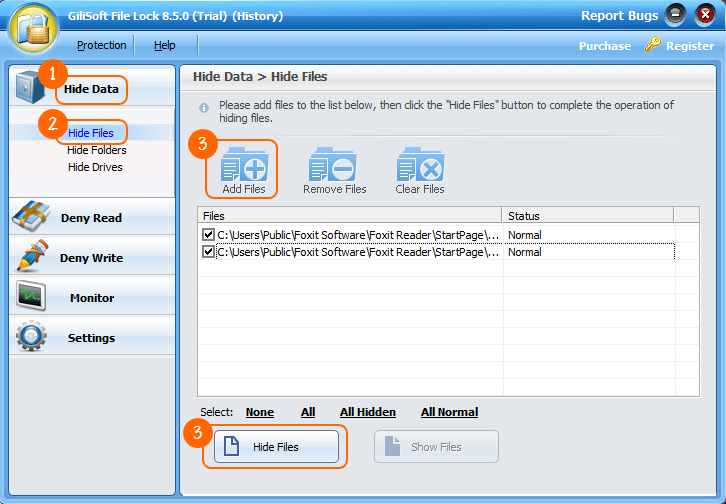Click the Add Files folder icon
The width and height of the screenshot is (726, 504).
click(244, 165)
